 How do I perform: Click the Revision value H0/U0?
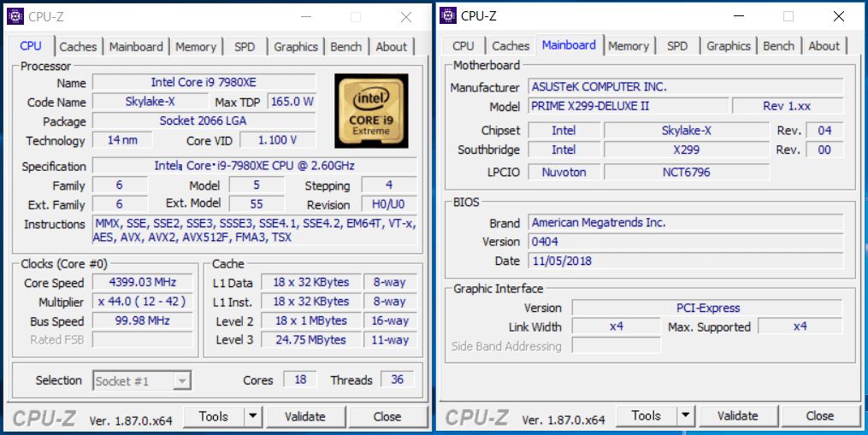389,203
